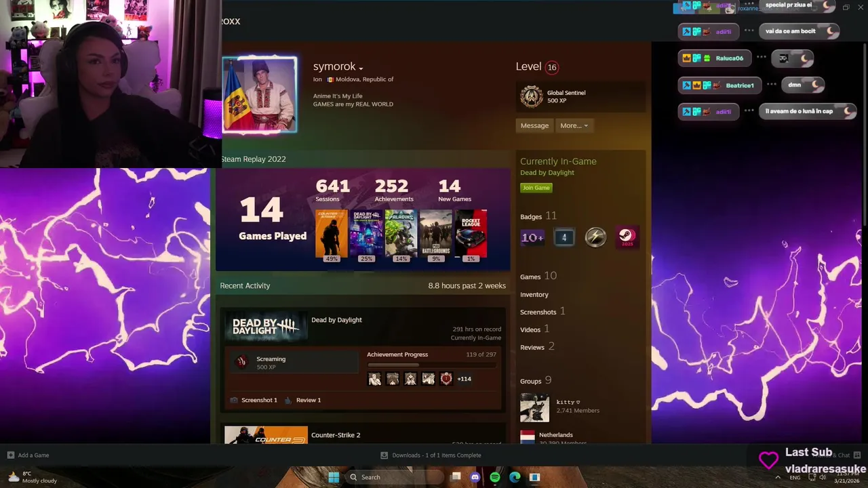Open the kitty group name link
This screenshot has width=868, height=488.
pyautogui.click(x=568, y=402)
